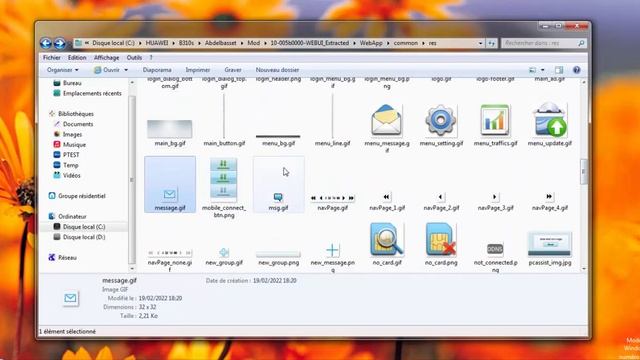Expand the views options dropdown arrow

click(542, 70)
